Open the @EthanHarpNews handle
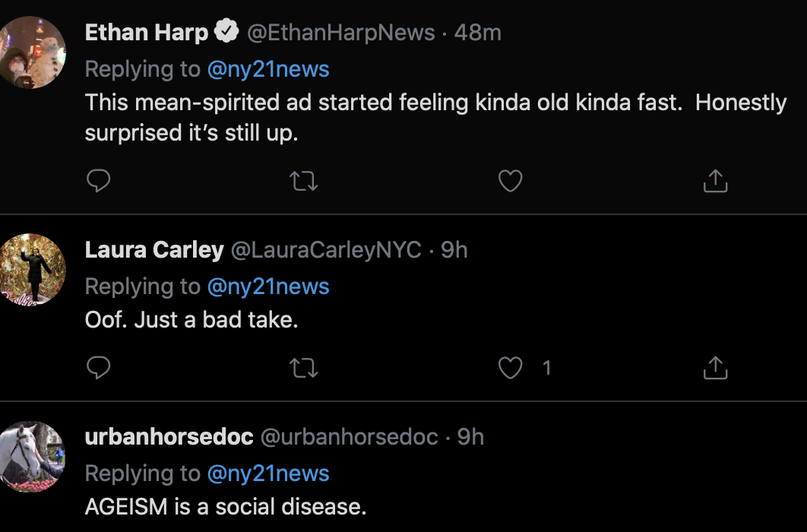 point(340,33)
